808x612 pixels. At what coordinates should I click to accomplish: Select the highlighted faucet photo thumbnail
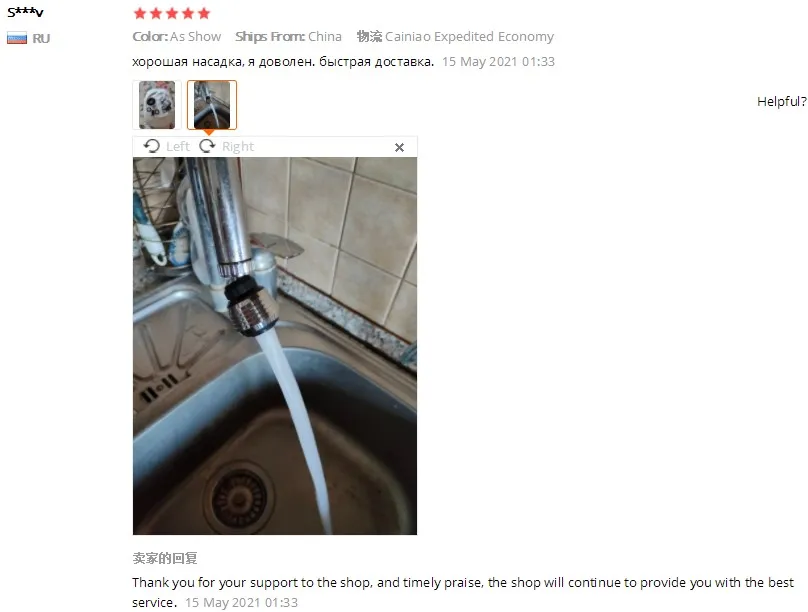[212, 105]
